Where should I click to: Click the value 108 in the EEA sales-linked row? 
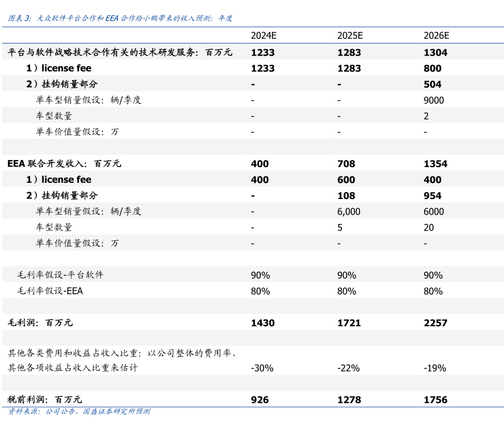[346, 196]
